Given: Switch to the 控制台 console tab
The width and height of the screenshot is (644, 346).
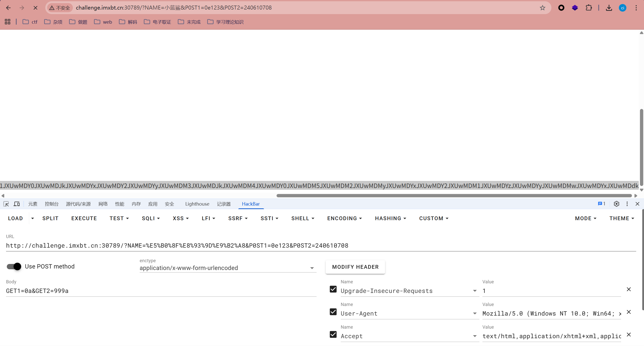Looking at the screenshot, I should (x=52, y=204).
